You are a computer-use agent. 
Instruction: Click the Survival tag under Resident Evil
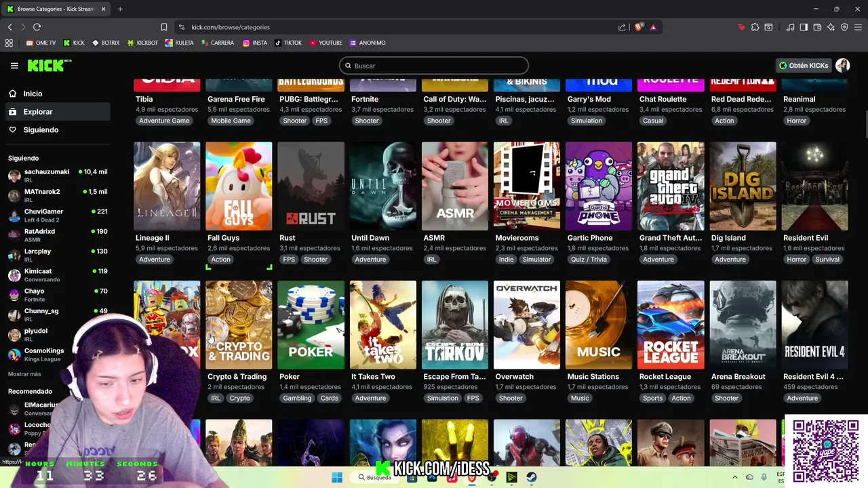coord(827,260)
